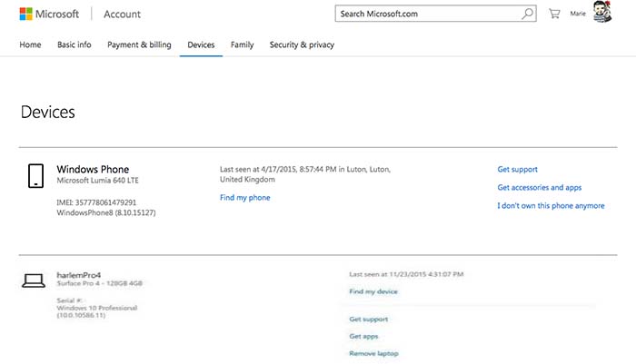Click the WindowsPhone8 version text
Screen dimensions: 636x364
106,212
